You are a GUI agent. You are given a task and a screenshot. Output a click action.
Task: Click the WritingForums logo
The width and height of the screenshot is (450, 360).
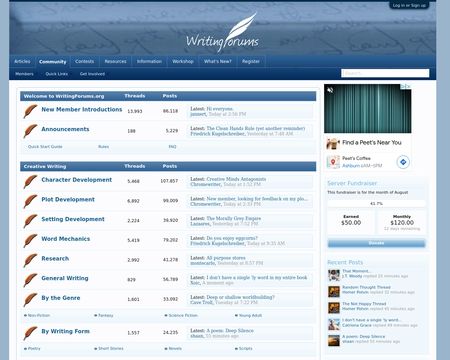223,33
